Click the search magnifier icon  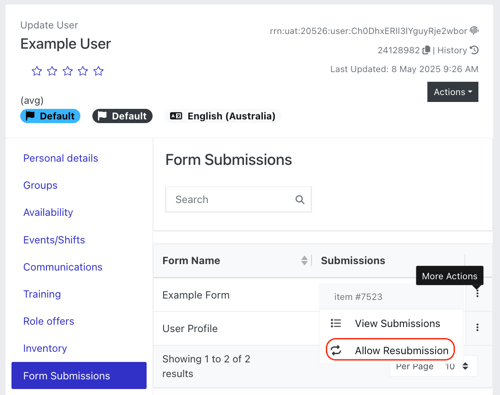300,200
